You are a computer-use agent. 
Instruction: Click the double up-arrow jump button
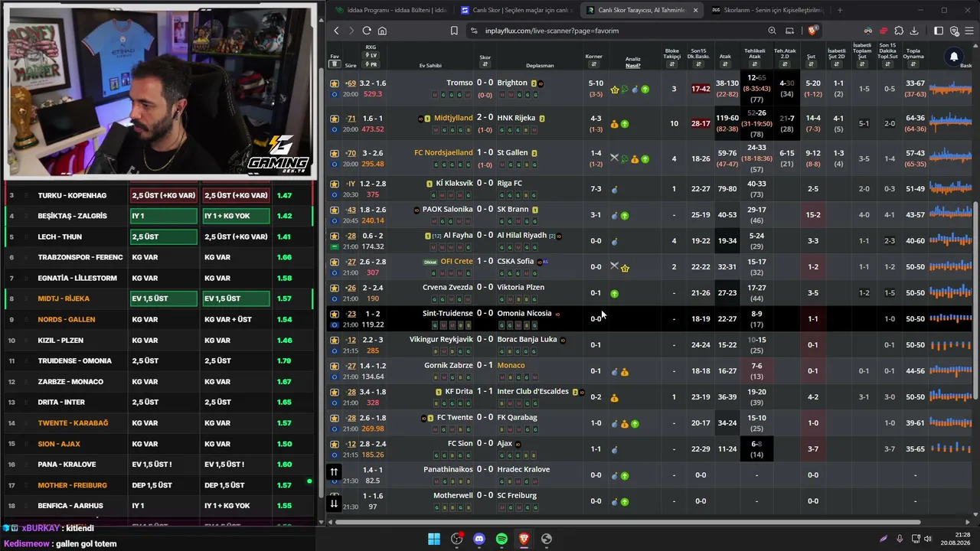[x=334, y=472]
